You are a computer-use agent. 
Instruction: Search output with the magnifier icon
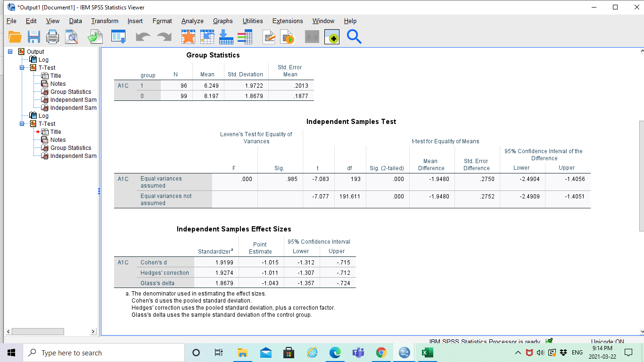pos(354,37)
